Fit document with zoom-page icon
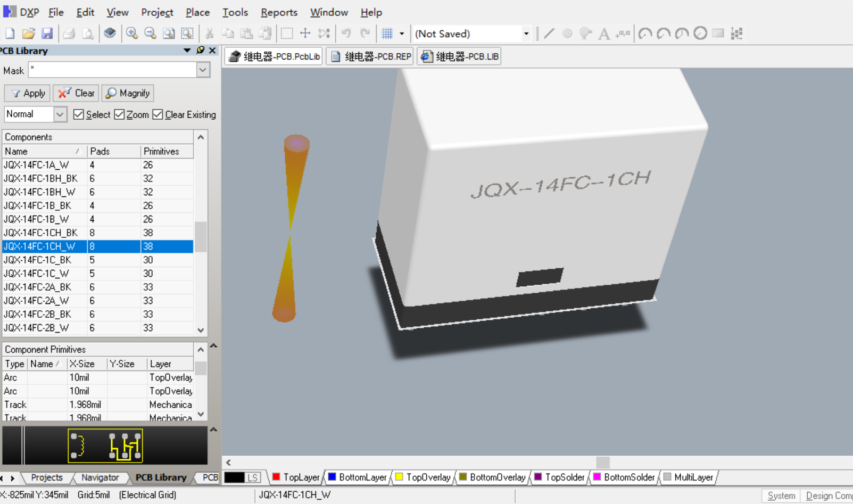 pyautogui.click(x=169, y=34)
